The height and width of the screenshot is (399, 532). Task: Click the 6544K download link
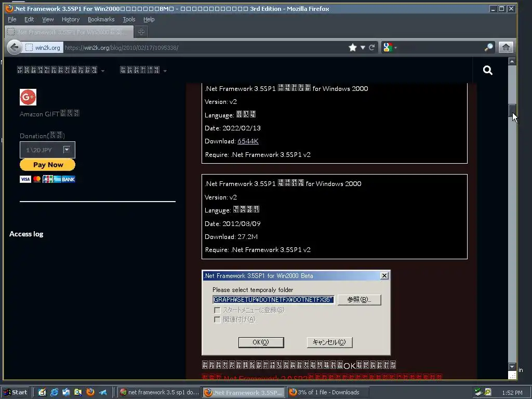tap(248, 141)
